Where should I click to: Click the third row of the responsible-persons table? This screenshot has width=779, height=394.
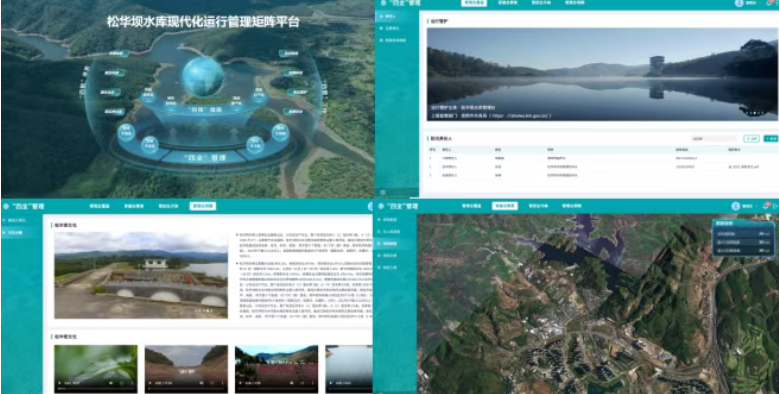pos(602,175)
